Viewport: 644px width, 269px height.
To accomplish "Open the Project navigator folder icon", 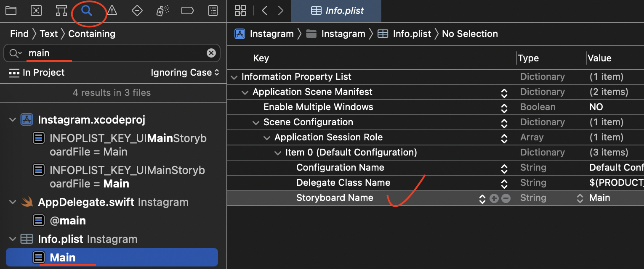I will [11, 11].
